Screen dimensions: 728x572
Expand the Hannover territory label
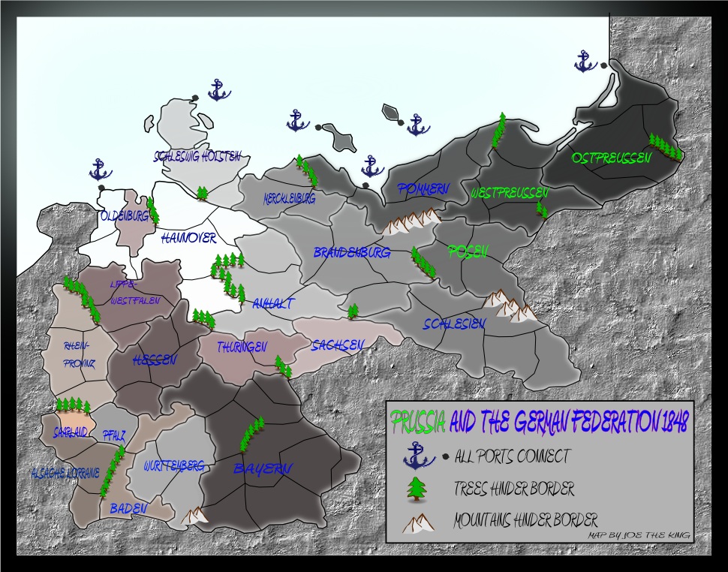click(187, 239)
